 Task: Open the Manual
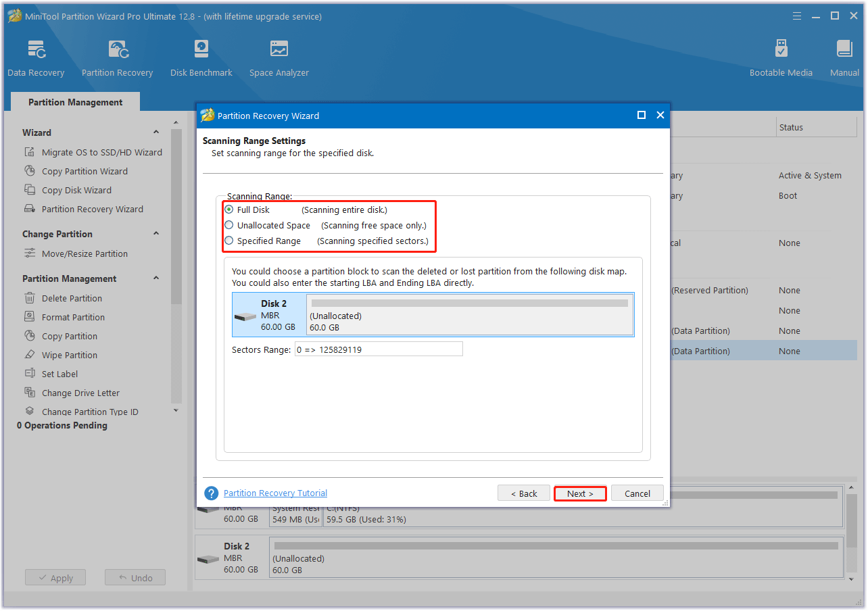click(844, 58)
